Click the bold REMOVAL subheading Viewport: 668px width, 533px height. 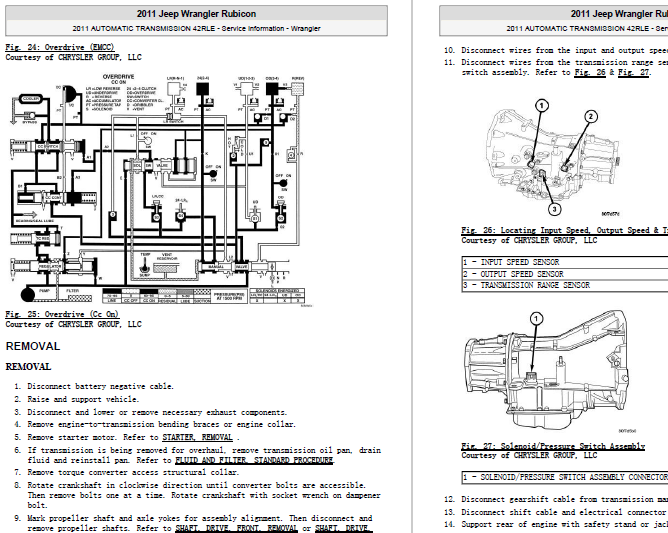pyautogui.click(x=28, y=367)
